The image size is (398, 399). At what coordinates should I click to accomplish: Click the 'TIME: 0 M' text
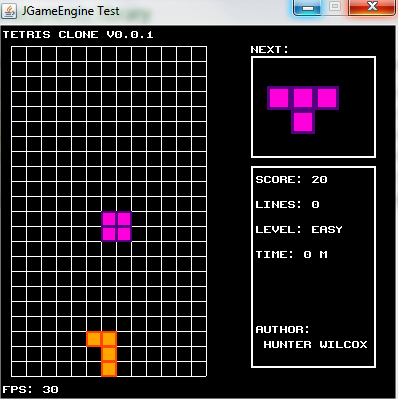[x=291, y=255]
